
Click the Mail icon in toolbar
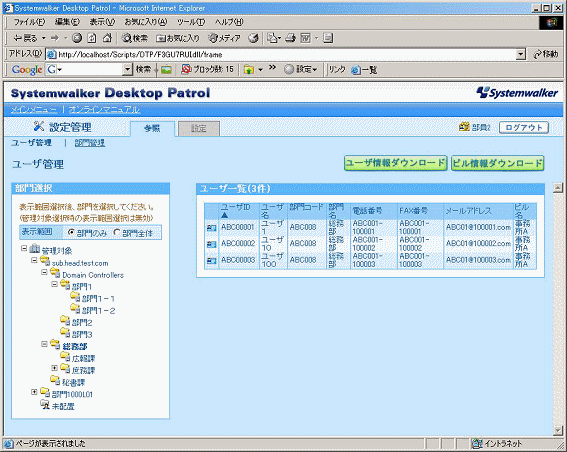[274, 38]
